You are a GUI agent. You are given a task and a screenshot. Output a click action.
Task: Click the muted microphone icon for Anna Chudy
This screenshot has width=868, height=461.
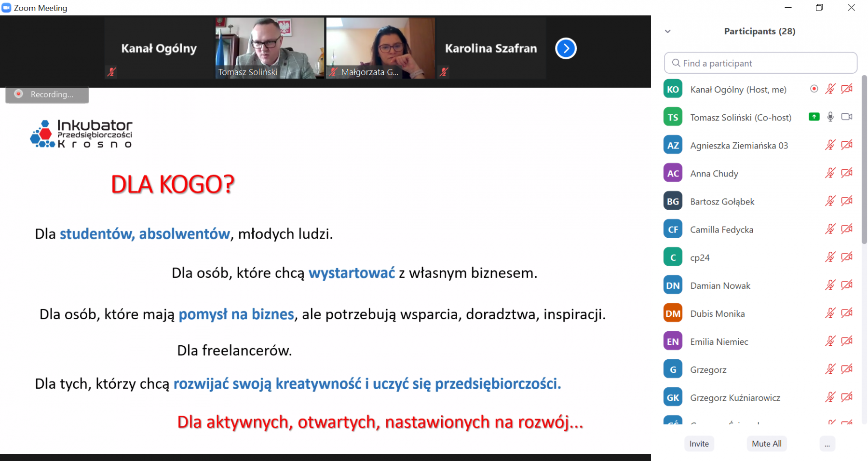[830, 173]
